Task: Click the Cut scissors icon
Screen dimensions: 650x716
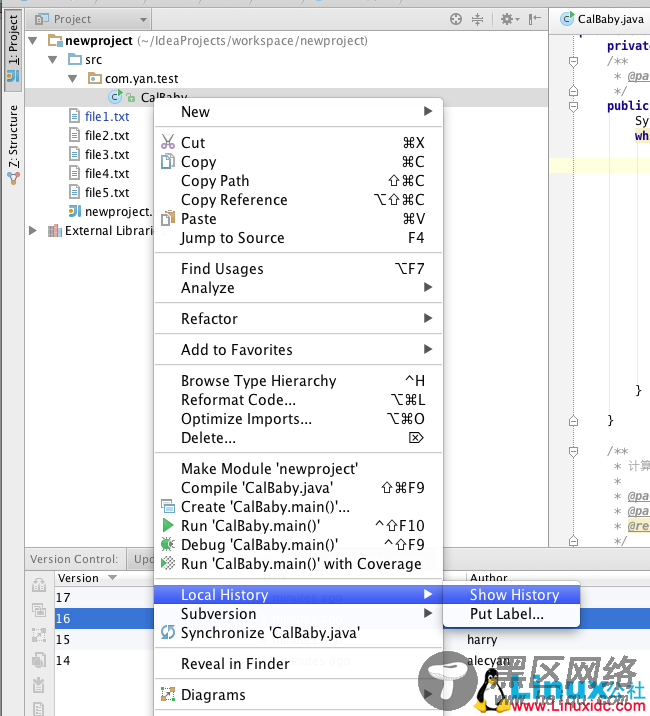Action: coord(168,142)
